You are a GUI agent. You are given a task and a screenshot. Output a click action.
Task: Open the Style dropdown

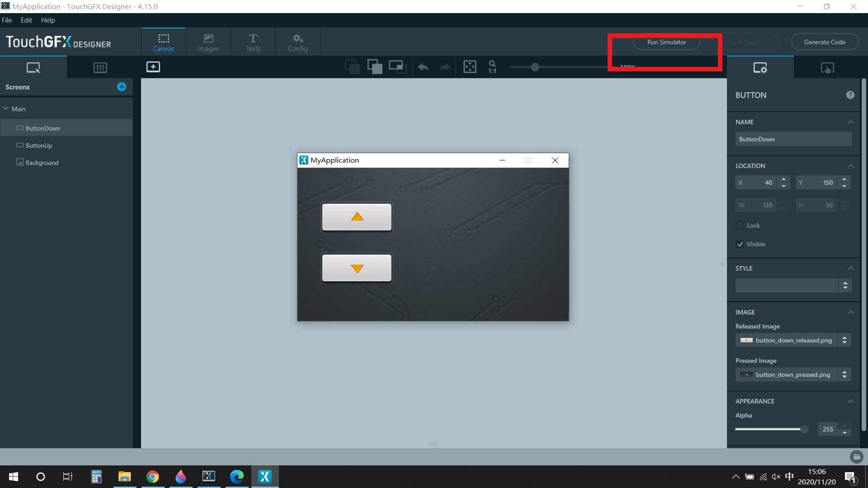[845, 285]
